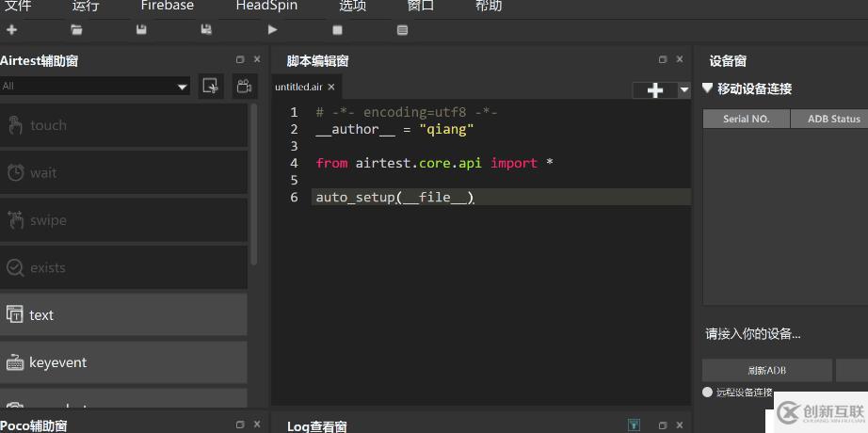This screenshot has width=868, height=433.
Task: Click code line 6 auto_setup(__file__)
Action: point(395,197)
